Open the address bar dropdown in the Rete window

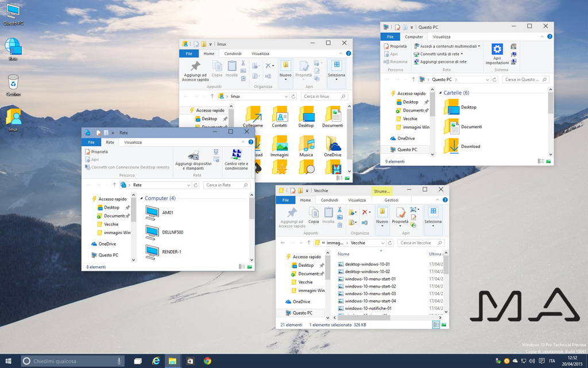click(x=188, y=185)
